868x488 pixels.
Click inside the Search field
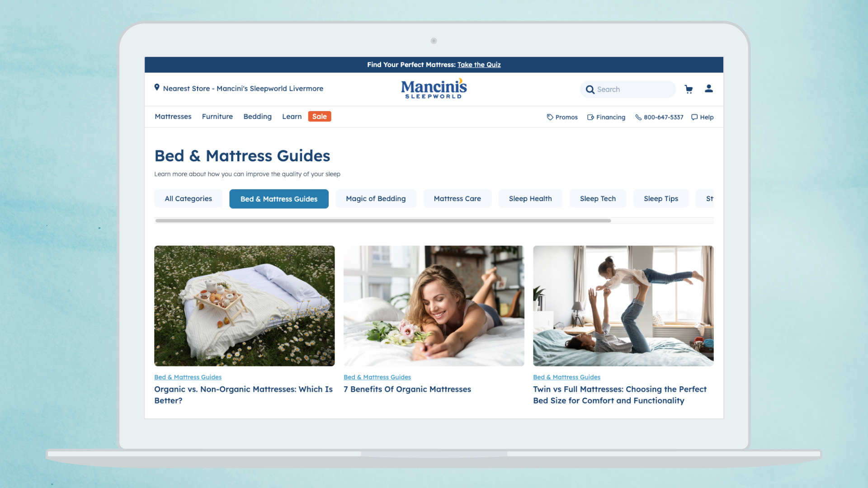(x=633, y=89)
